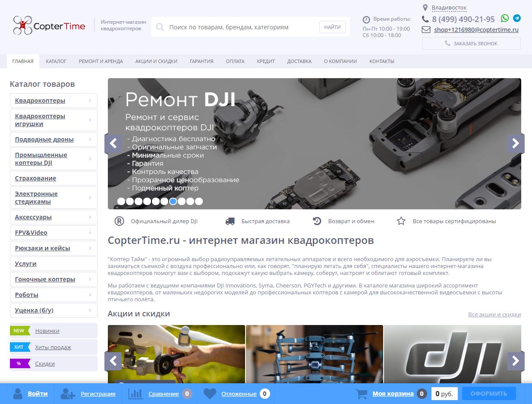Select the fifth banner slide dot
Screen dimensions: 532x404
[x=156, y=201]
